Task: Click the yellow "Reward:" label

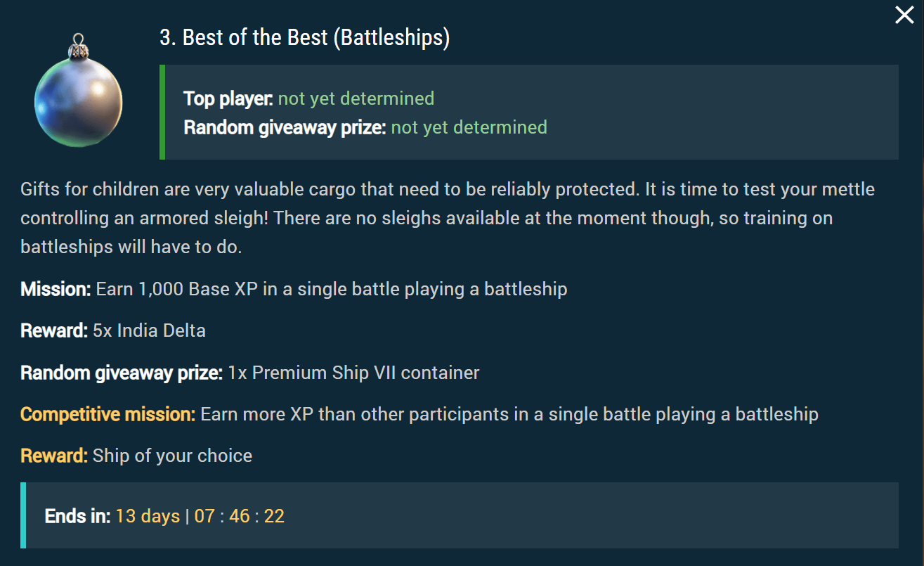Action: pos(54,456)
